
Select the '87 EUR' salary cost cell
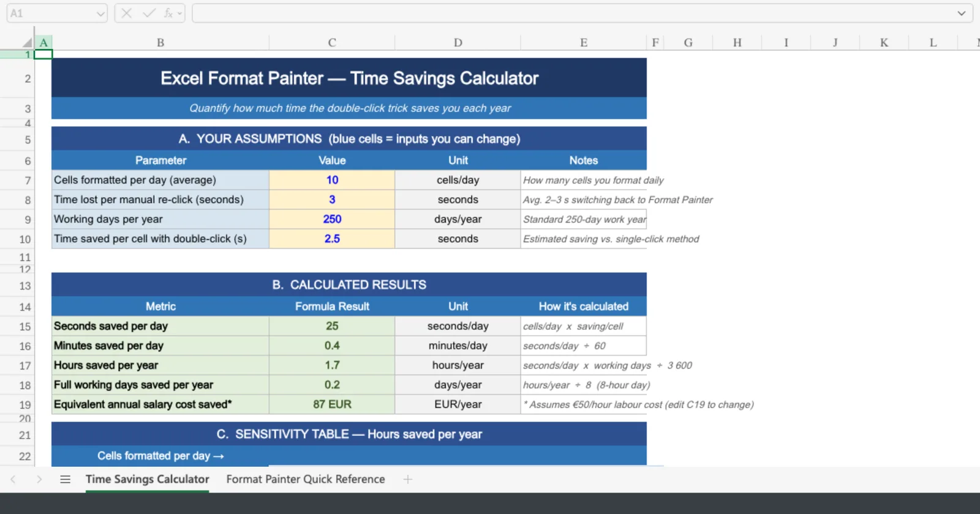pyautogui.click(x=332, y=404)
